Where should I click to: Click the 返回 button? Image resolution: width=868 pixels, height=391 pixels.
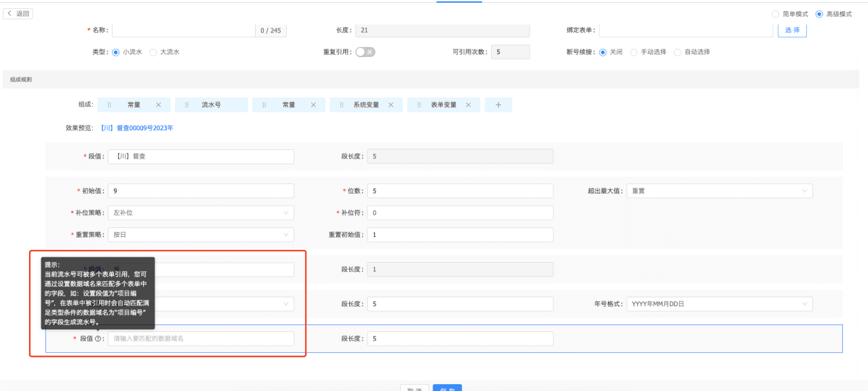coord(18,14)
